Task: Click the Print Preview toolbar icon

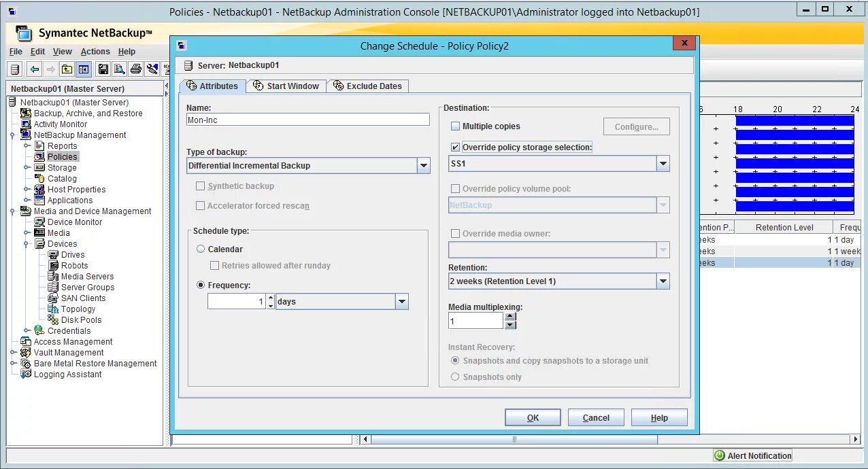Action: click(x=120, y=69)
